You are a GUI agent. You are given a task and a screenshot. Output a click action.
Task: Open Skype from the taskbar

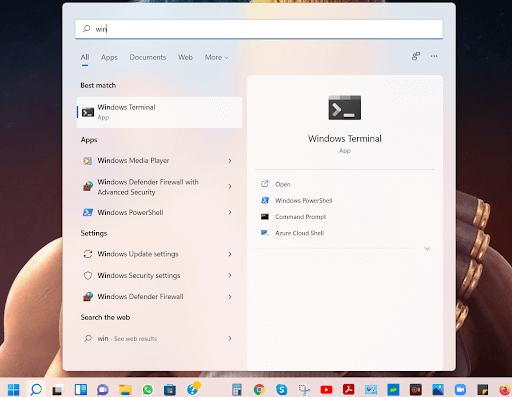click(x=281, y=389)
